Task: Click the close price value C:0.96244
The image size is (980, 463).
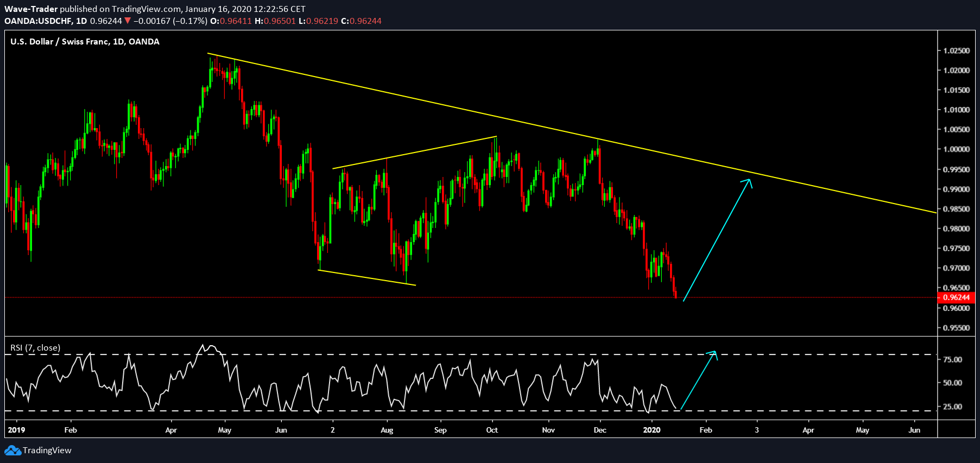Action: click(361, 21)
